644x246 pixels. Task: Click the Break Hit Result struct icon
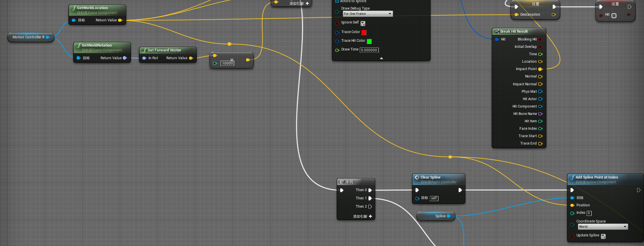tap(497, 31)
